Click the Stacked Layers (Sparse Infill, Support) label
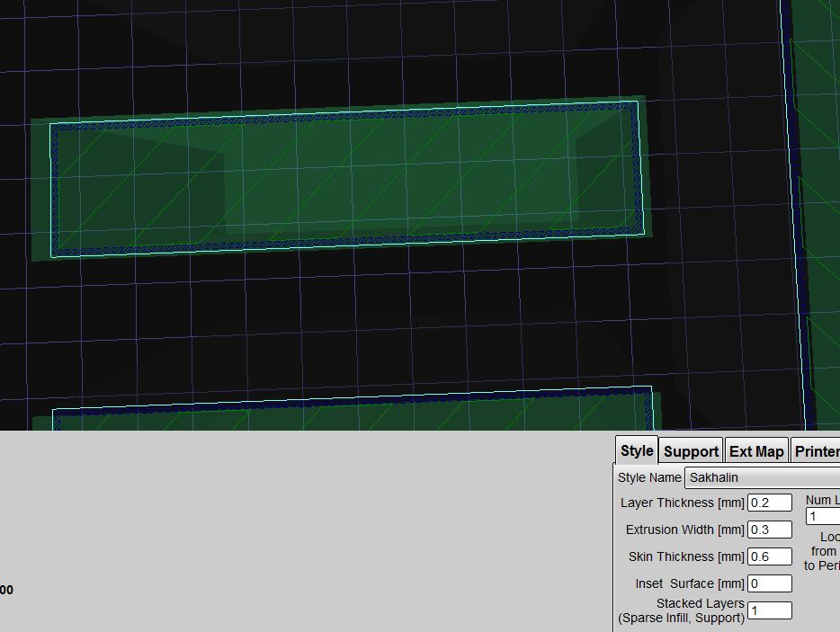 point(682,610)
